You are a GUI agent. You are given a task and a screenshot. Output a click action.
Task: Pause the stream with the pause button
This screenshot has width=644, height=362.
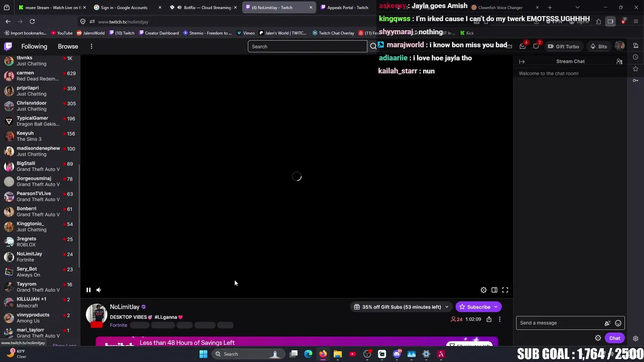click(x=88, y=290)
